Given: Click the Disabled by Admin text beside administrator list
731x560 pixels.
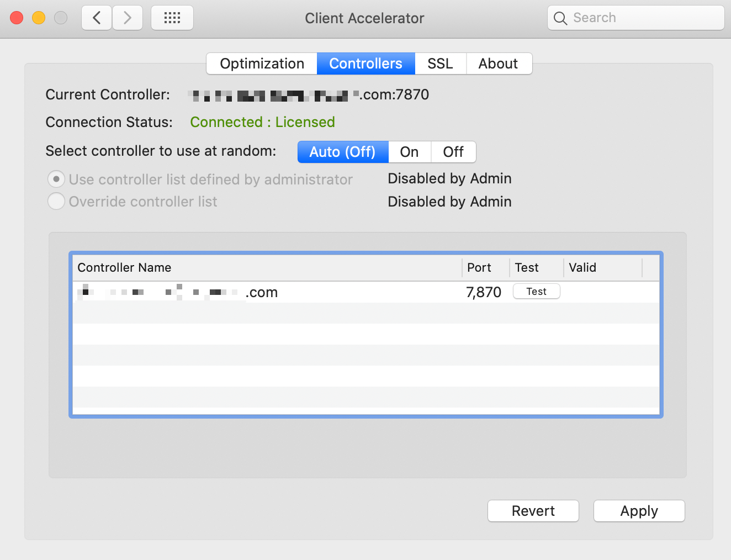Looking at the screenshot, I should pyautogui.click(x=450, y=178).
